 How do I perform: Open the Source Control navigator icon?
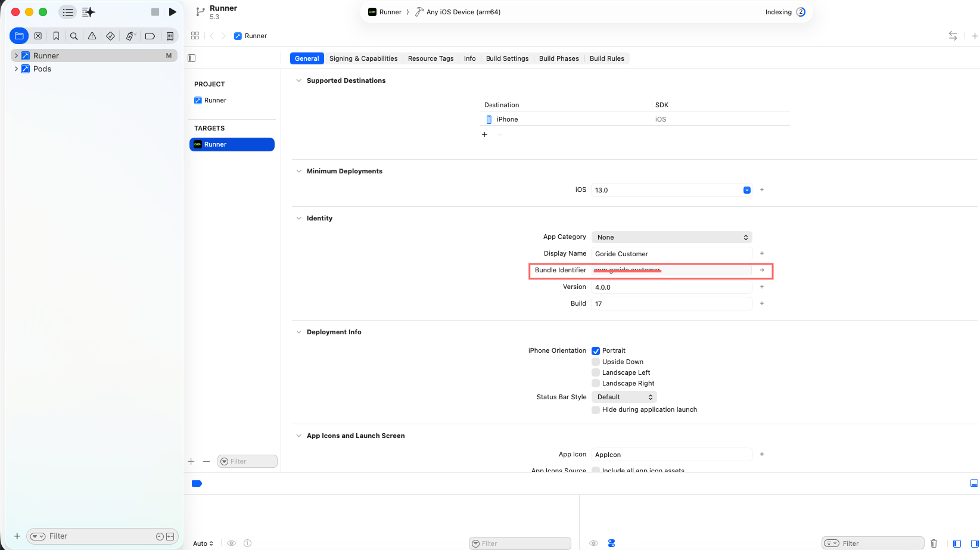pyautogui.click(x=38, y=36)
